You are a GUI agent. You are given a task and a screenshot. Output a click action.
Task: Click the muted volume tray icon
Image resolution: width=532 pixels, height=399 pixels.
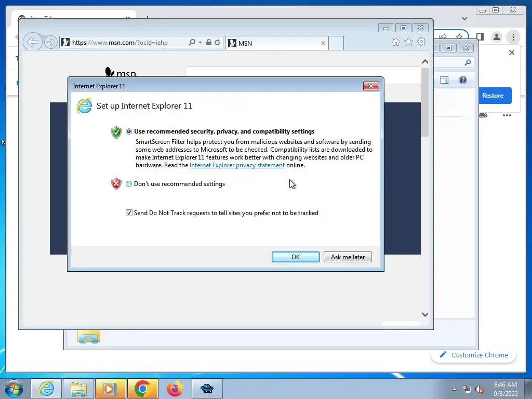[x=480, y=389]
